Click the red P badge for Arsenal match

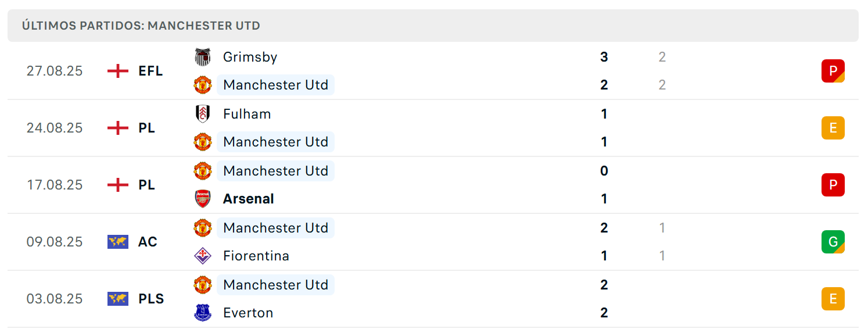coord(833,185)
